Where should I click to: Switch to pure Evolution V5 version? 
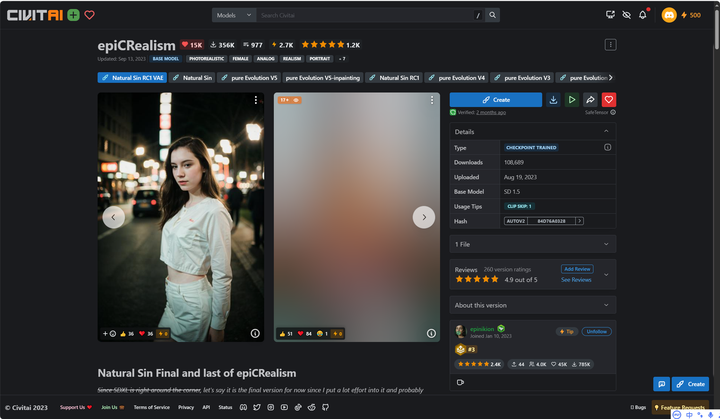tap(249, 78)
